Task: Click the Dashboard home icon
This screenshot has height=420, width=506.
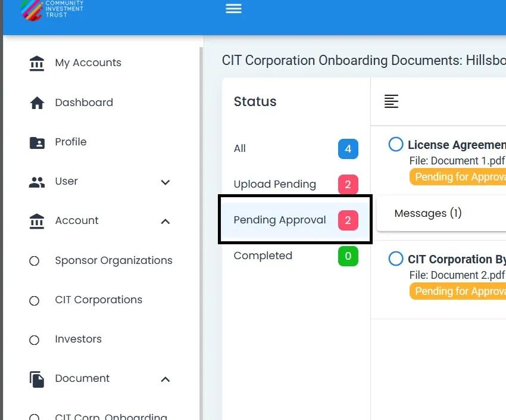Action: (x=37, y=103)
